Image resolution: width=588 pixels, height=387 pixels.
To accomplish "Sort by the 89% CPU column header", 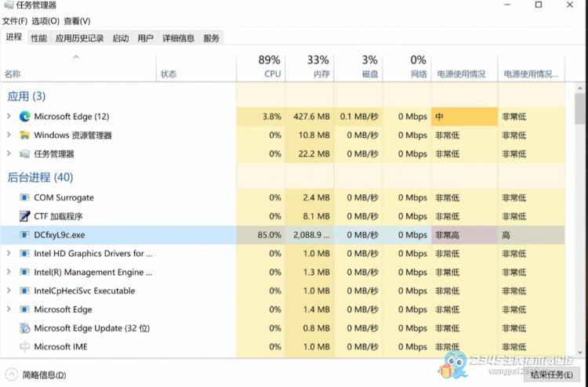I will (x=261, y=67).
